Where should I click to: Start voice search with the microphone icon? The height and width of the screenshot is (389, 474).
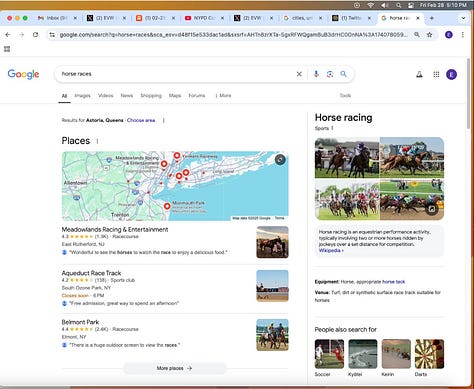[316, 74]
